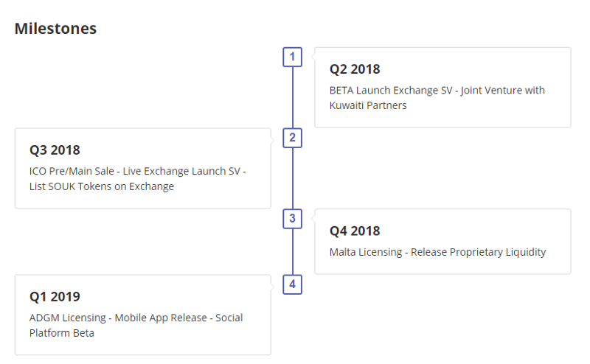Click 'List SOUK Tokens on Exchange' line
The height and width of the screenshot is (364, 590).
click(x=102, y=186)
